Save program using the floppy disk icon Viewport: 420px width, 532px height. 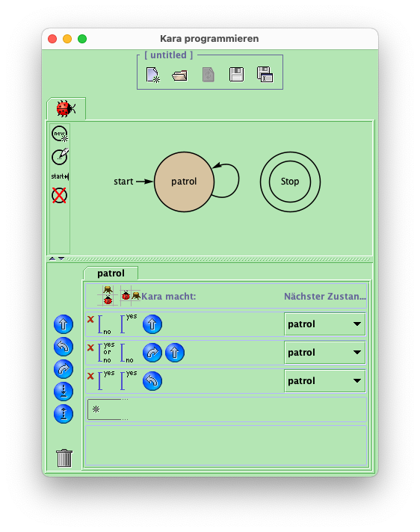click(236, 75)
